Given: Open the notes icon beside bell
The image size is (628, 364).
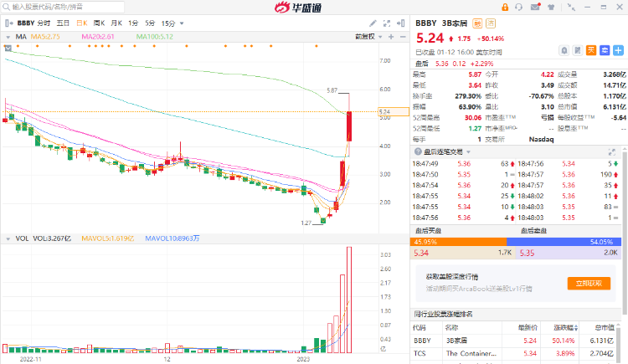Looking at the screenshot, I should pyautogui.click(x=578, y=50).
